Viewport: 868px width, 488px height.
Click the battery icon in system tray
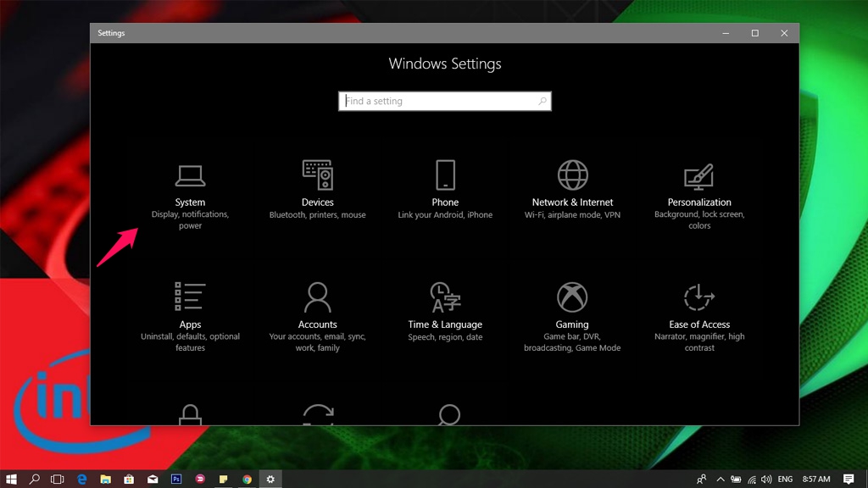pos(736,480)
